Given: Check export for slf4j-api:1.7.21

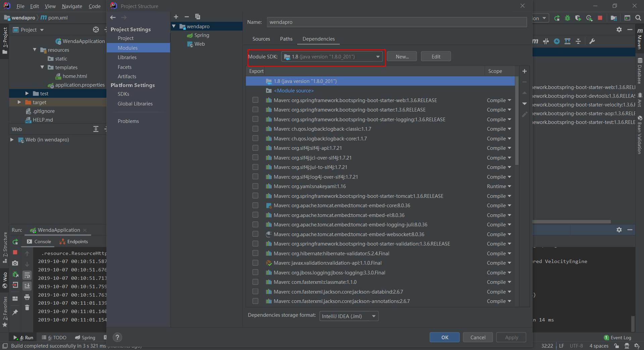Looking at the screenshot, I should [x=255, y=148].
